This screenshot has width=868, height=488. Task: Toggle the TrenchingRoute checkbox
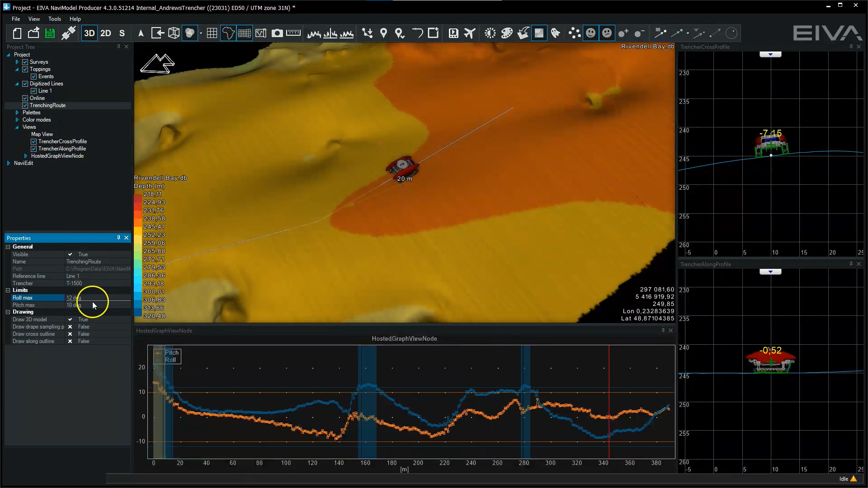coord(25,105)
